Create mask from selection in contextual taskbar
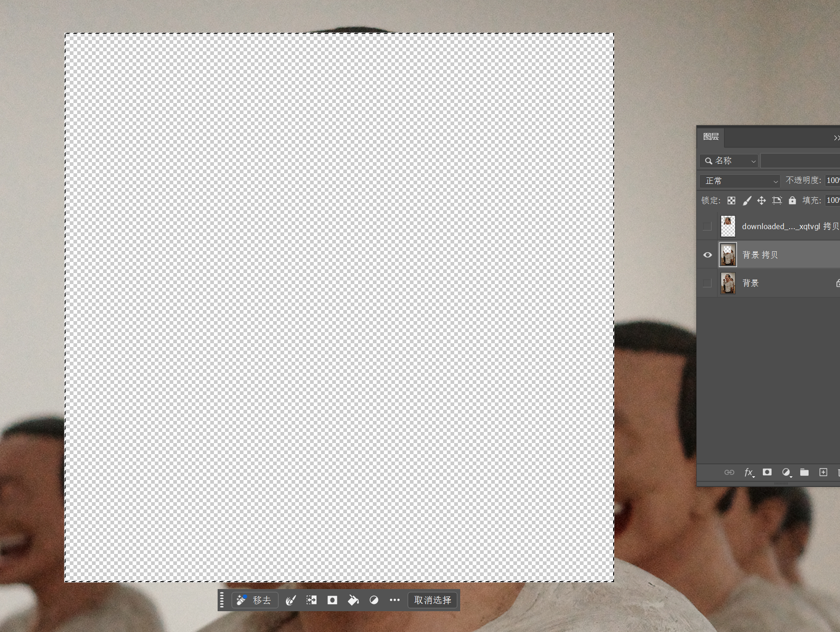Screen dimensions: 840x632 coord(332,600)
